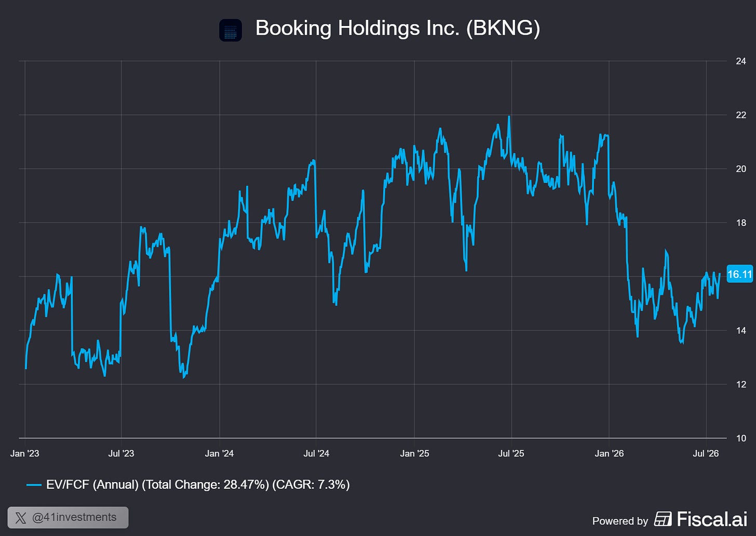The image size is (756, 536).
Task: Click the 16.11 current value tag
Action: 739,274
